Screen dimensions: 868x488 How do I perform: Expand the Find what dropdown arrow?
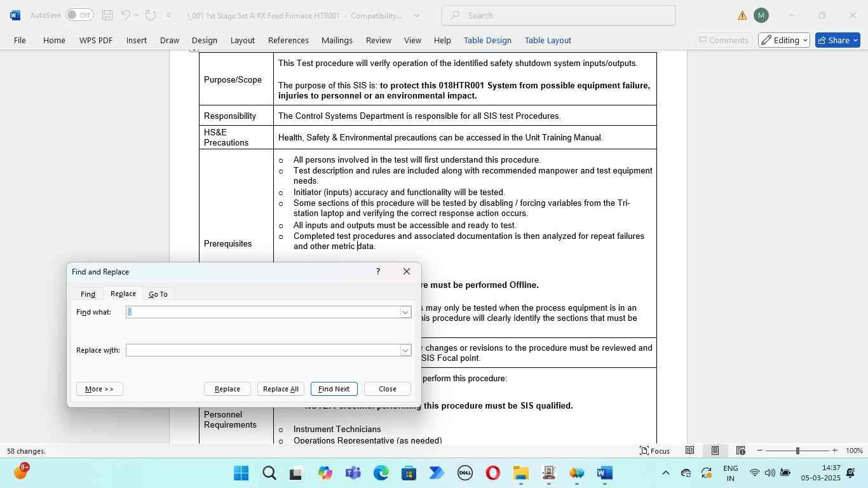(x=405, y=312)
